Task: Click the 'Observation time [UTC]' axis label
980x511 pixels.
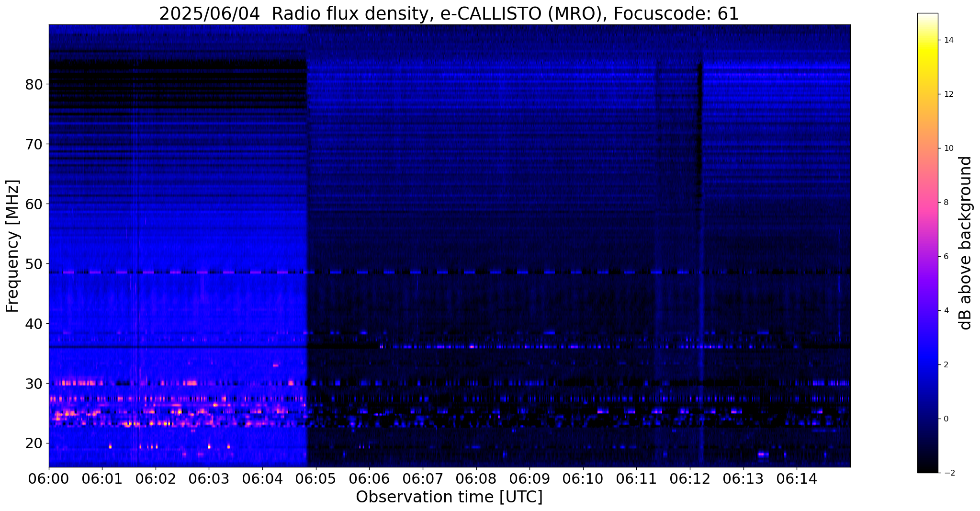Action: click(x=449, y=497)
